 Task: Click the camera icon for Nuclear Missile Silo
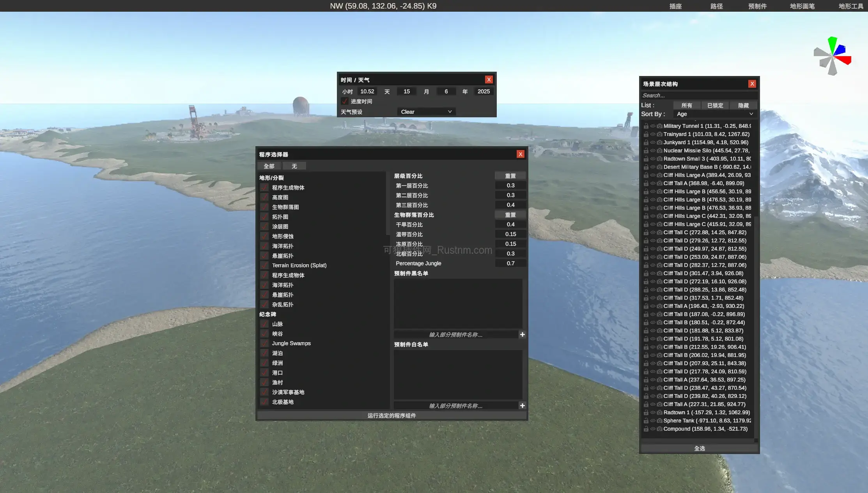(x=659, y=150)
